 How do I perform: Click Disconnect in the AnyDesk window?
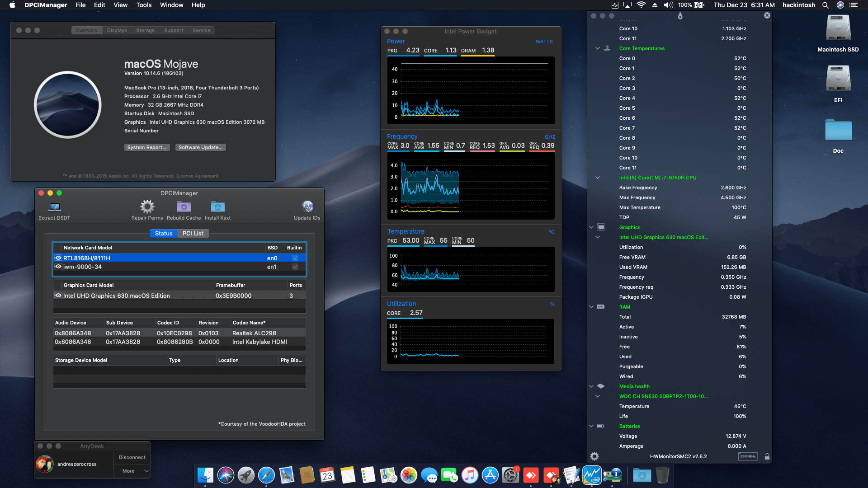132,457
